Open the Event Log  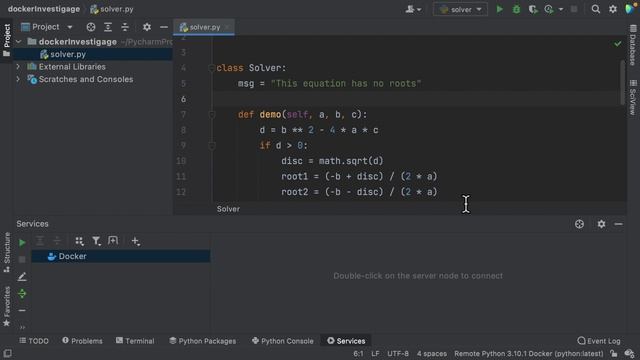point(599,341)
